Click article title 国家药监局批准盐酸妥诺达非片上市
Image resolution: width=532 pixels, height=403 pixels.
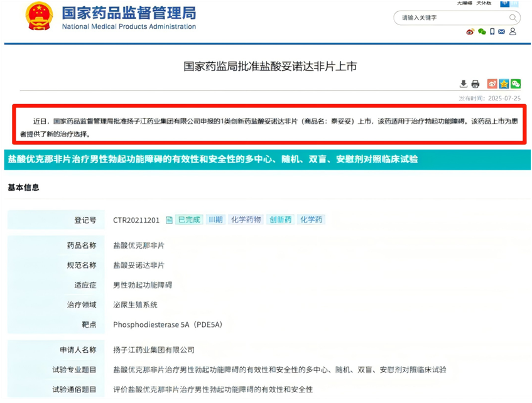[x=270, y=66]
